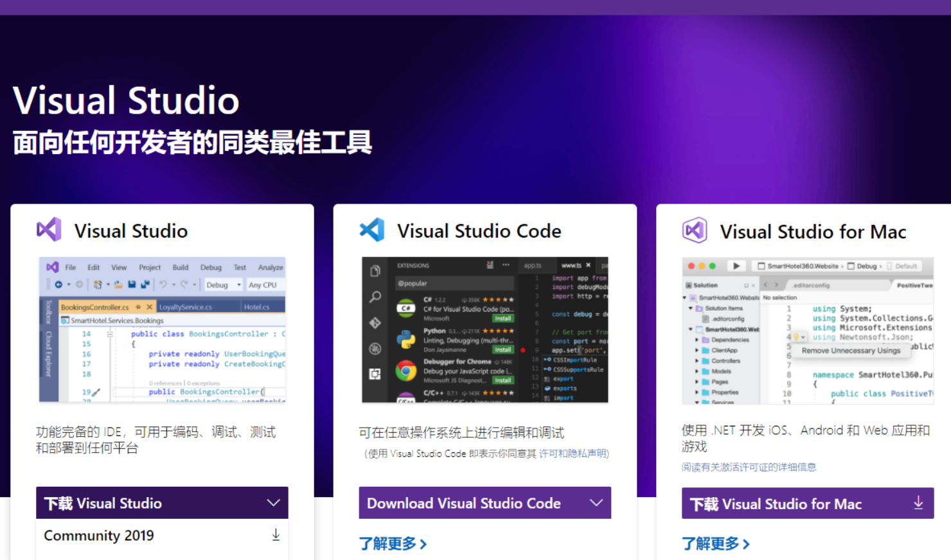Click the purple Visual Studio logo icon
This screenshot has width=951, height=560.
point(49,229)
